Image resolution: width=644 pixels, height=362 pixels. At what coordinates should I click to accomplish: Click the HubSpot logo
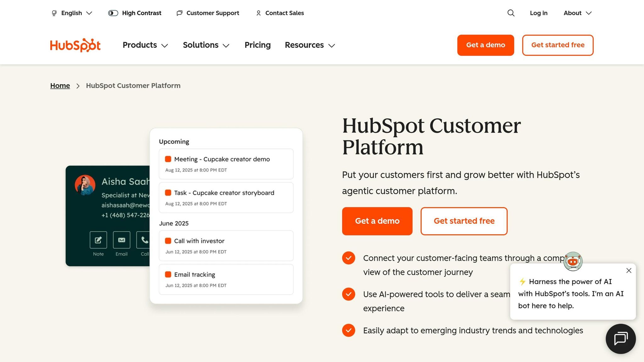(x=75, y=45)
